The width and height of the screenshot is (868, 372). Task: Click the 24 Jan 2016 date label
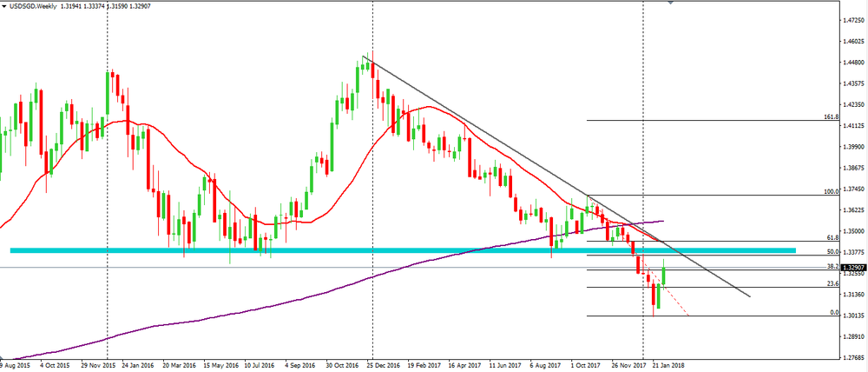pos(138,366)
